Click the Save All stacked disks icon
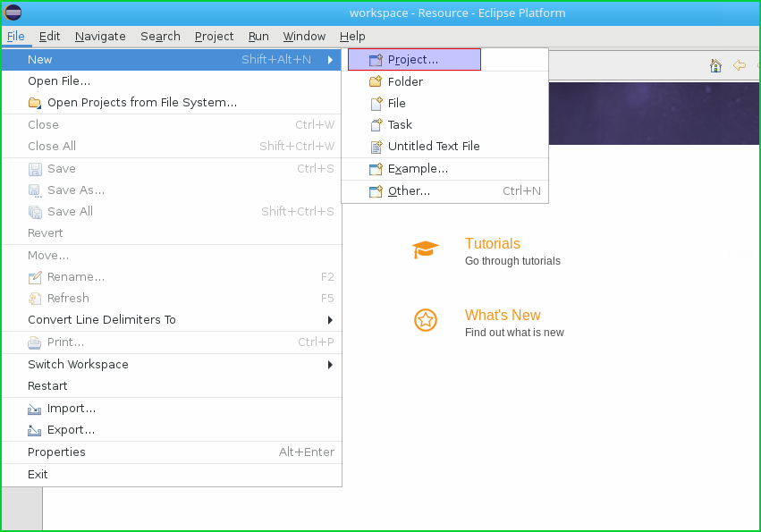This screenshot has width=761, height=532. point(35,212)
